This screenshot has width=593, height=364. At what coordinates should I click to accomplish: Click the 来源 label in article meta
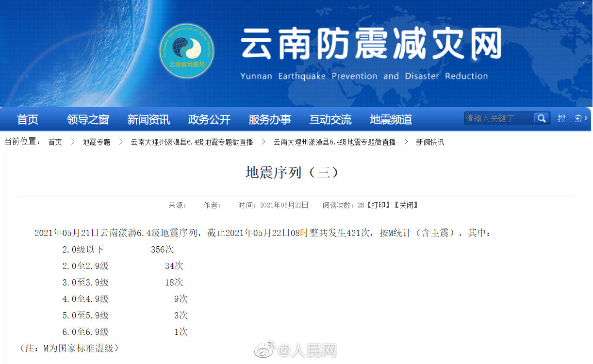click(x=178, y=205)
